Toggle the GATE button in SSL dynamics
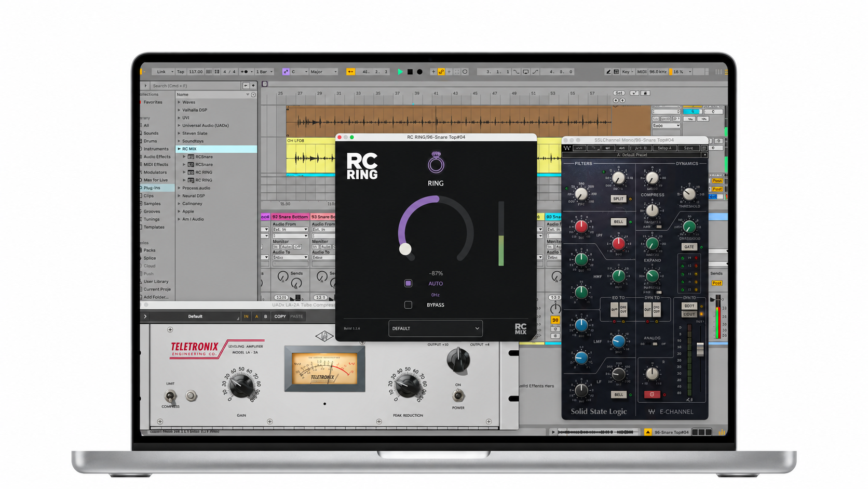The width and height of the screenshot is (868, 489). coord(689,247)
